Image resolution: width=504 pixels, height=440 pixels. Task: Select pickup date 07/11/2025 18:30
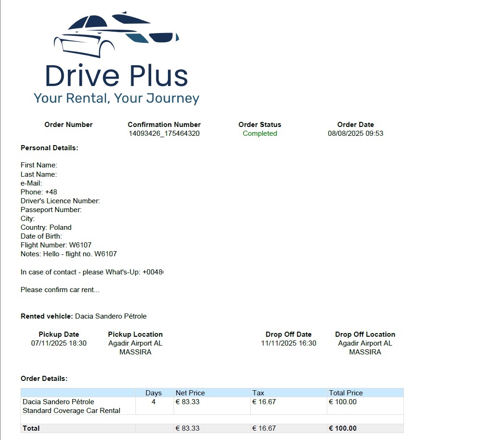(59, 343)
